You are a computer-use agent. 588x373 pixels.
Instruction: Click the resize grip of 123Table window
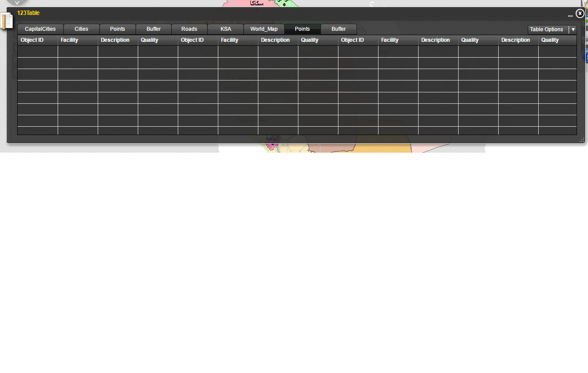click(x=582, y=140)
